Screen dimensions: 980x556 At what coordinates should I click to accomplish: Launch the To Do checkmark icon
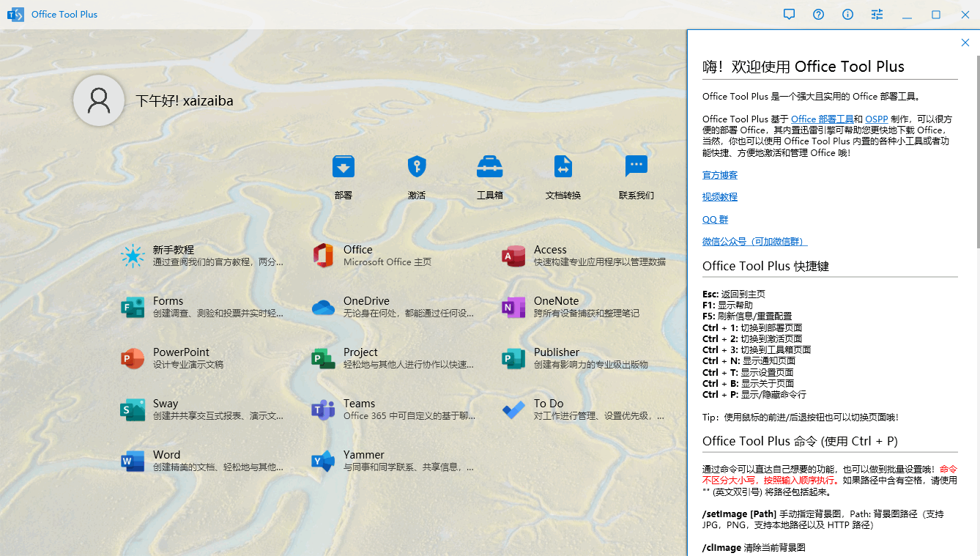point(513,409)
